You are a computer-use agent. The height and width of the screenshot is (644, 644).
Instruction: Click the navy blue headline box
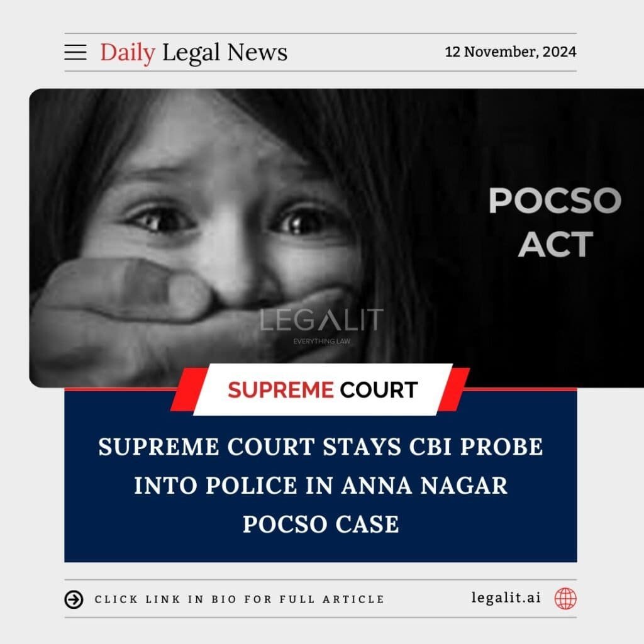tap(321, 477)
